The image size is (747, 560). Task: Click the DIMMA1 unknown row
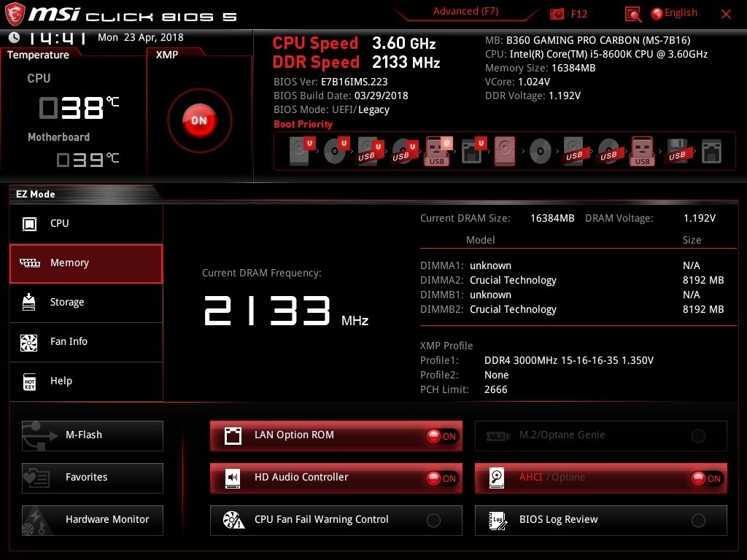[560, 265]
